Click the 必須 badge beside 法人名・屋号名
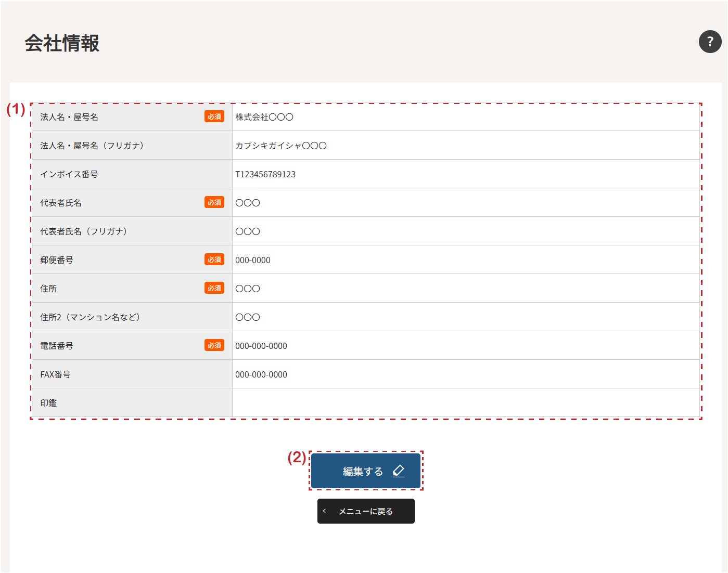 [x=214, y=116]
